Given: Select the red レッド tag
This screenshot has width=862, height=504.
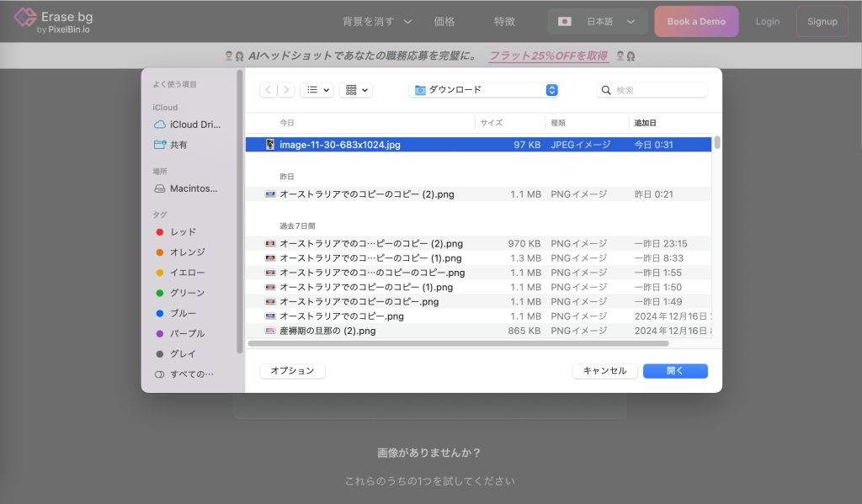Looking at the screenshot, I should (x=183, y=231).
